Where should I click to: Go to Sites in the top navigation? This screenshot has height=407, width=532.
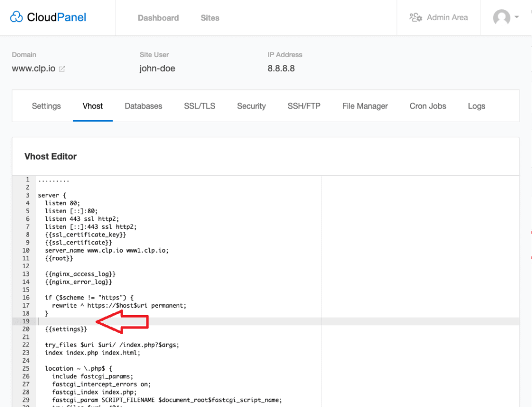pyautogui.click(x=210, y=18)
